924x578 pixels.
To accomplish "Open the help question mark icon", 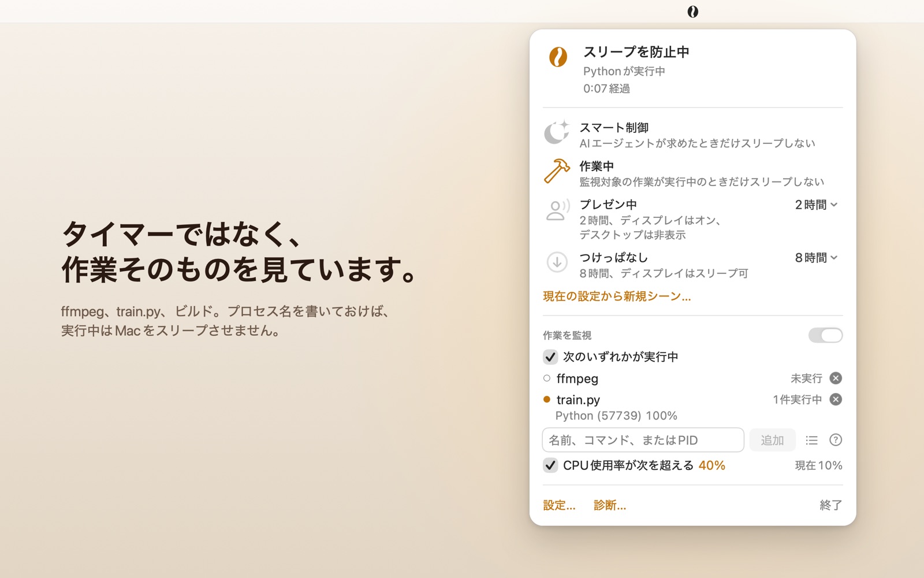I will coord(836,440).
